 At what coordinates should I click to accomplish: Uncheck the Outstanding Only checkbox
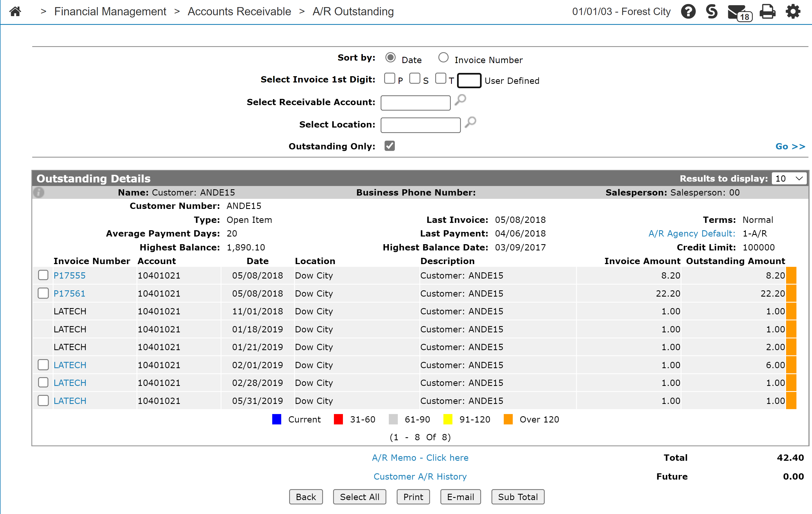[x=389, y=146]
